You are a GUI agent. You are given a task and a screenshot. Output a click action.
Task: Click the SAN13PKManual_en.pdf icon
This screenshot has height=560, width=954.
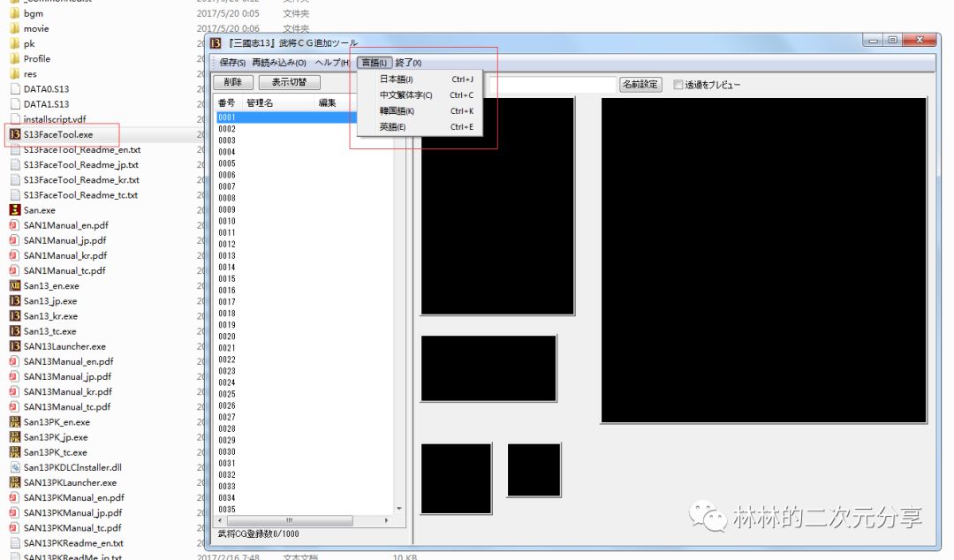(x=15, y=498)
